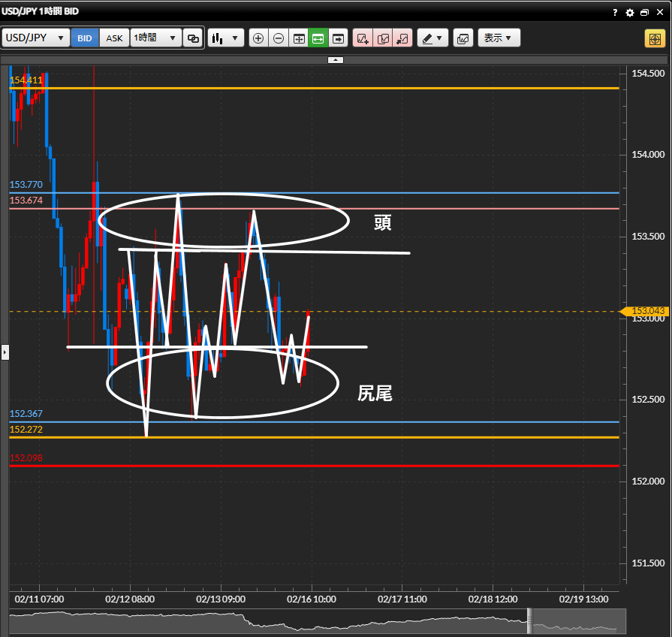
Task: Open the chart type dropdown with the bar icon
Action: [225, 38]
